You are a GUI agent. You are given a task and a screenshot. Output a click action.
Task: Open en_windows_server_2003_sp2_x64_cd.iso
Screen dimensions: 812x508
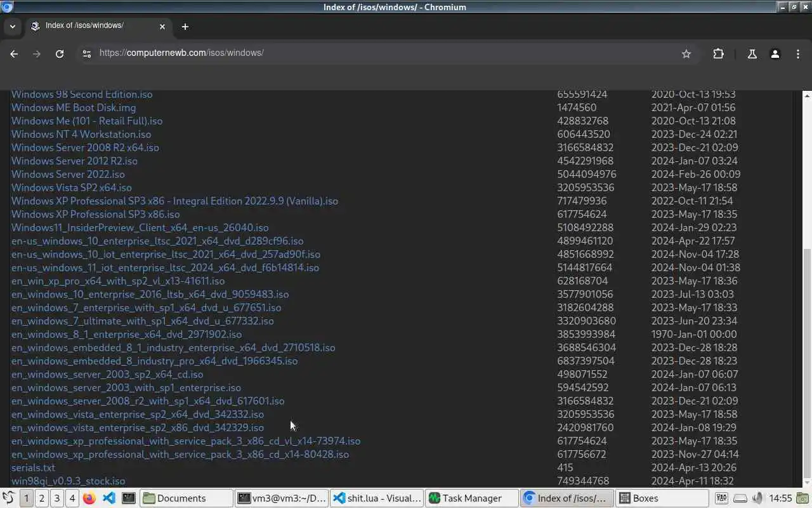pyautogui.click(x=107, y=374)
